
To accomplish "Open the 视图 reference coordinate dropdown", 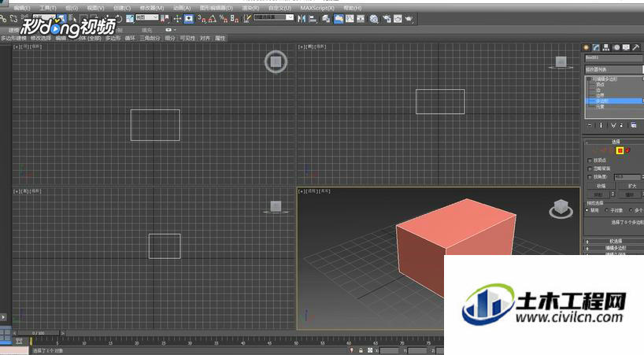I will [x=147, y=17].
